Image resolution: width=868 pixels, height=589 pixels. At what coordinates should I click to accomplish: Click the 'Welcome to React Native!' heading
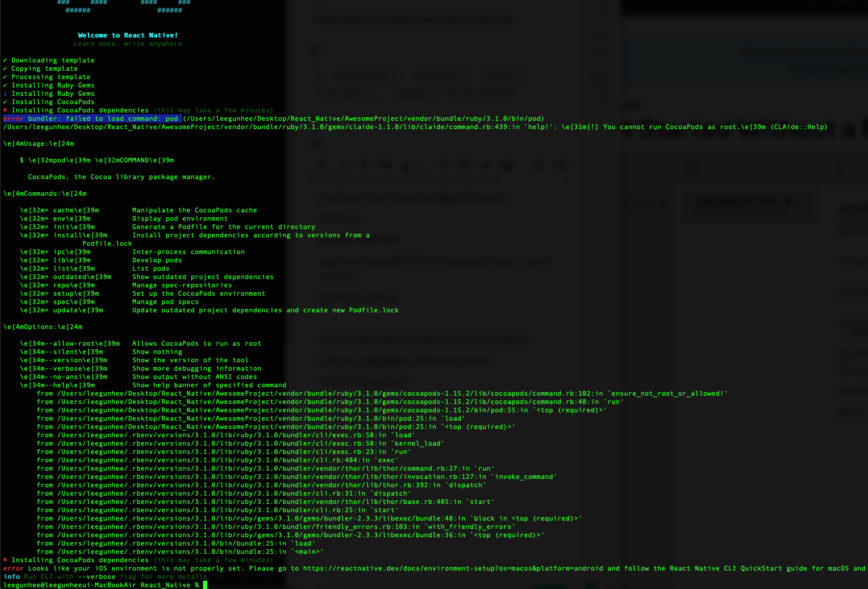pos(127,36)
